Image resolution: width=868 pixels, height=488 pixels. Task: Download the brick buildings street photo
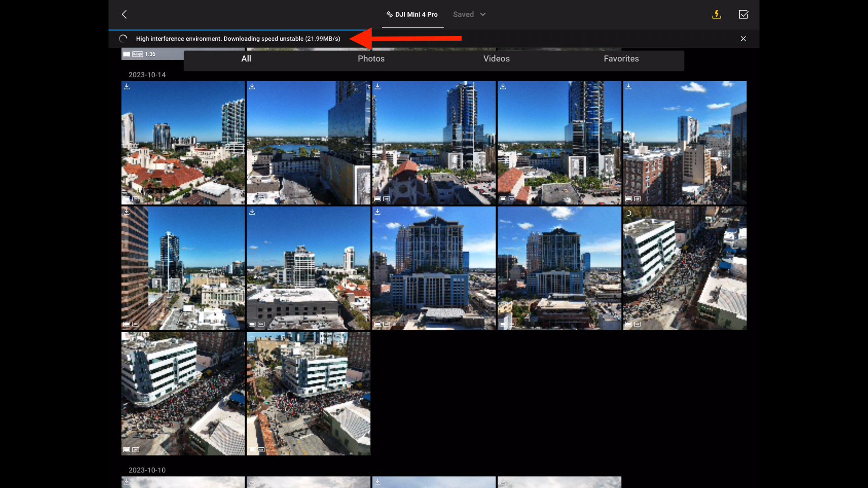(628, 86)
